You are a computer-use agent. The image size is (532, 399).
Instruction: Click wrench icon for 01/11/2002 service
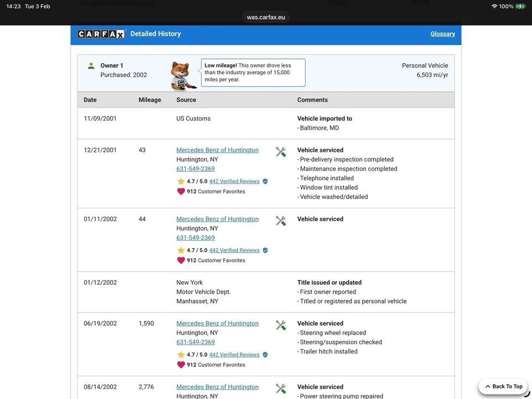coord(281,221)
